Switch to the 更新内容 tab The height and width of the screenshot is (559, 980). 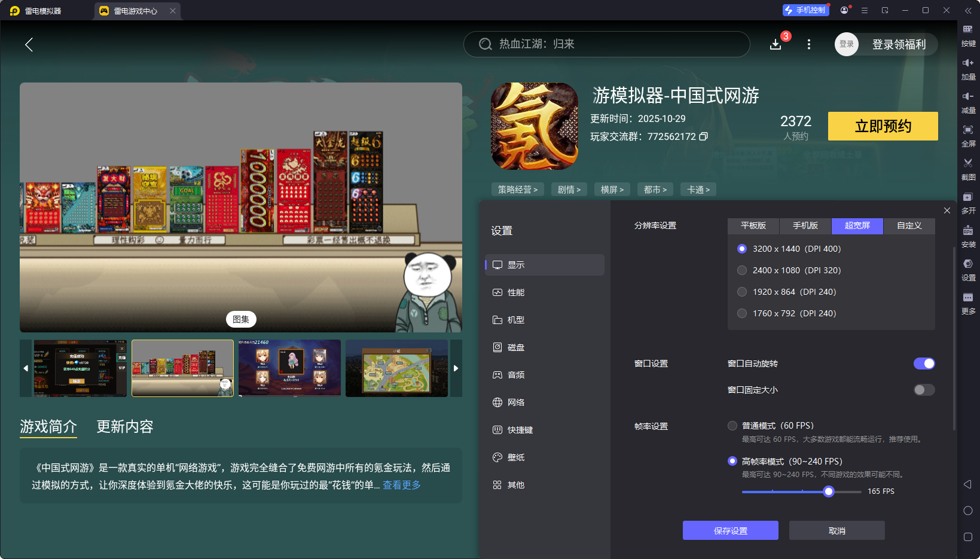[x=124, y=426]
